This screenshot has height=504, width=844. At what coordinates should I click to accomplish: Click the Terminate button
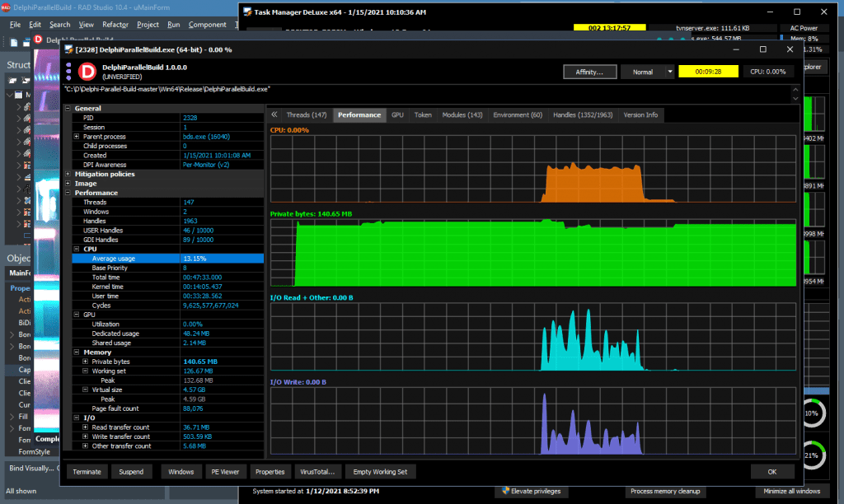point(87,472)
